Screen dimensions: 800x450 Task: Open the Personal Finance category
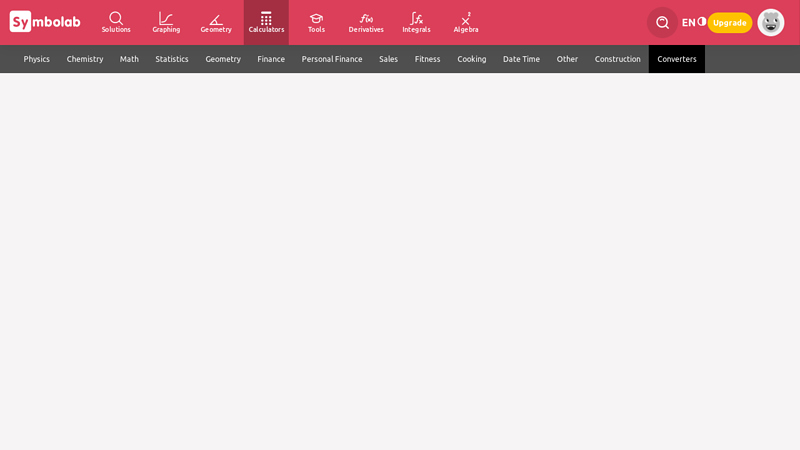(332, 59)
